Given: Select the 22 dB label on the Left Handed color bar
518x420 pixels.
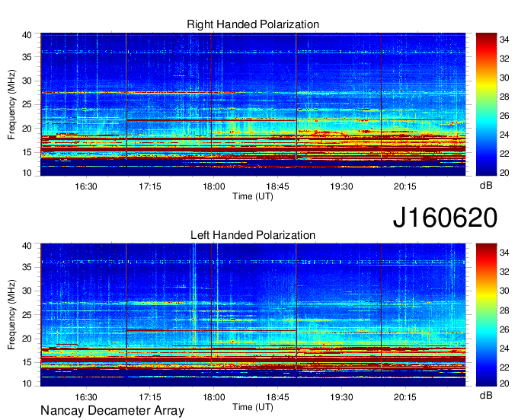Looking at the screenshot, I should [504, 367].
